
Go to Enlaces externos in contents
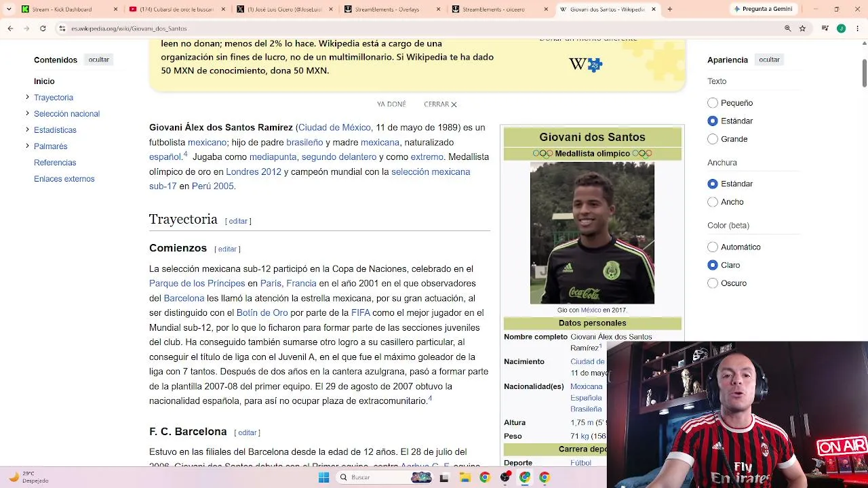(x=64, y=179)
